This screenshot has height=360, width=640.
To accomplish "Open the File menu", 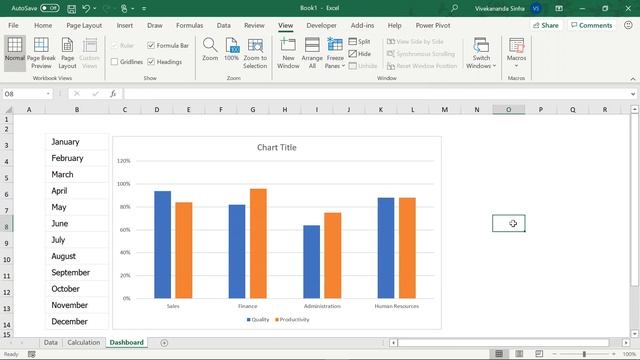I will (x=13, y=25).
